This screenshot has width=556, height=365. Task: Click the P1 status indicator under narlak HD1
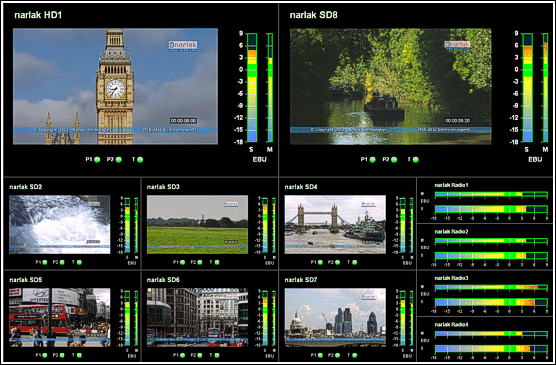97,160
